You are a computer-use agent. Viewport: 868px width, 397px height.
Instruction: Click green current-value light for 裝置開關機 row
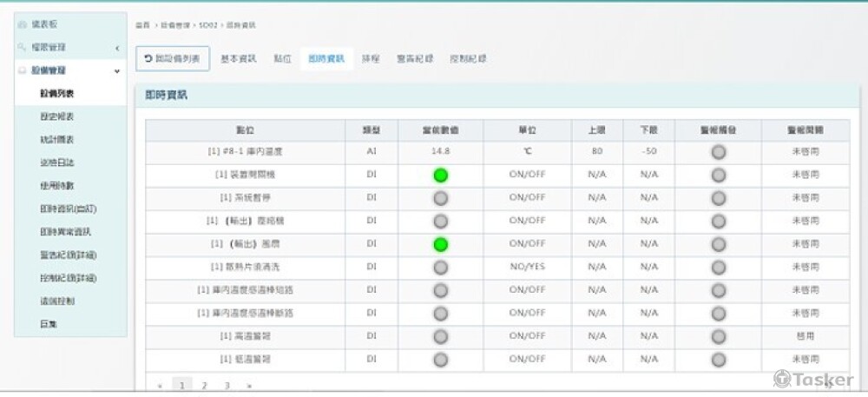point(441,175)
